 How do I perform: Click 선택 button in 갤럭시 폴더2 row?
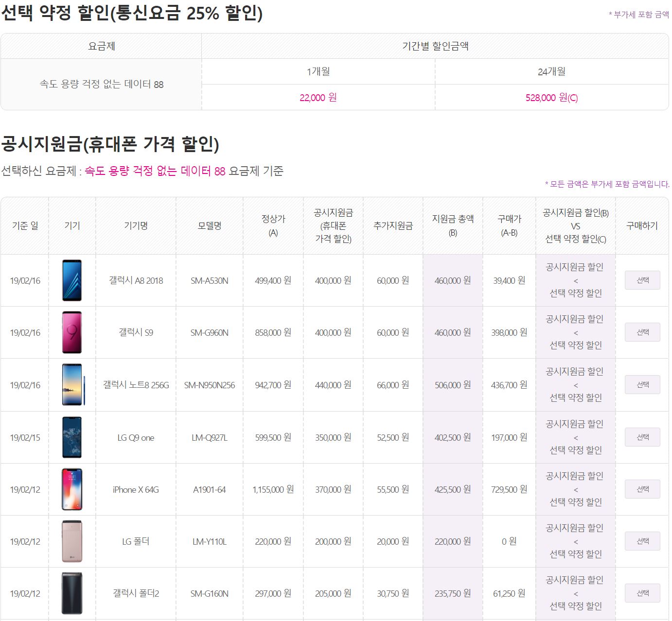coord(642,593)
